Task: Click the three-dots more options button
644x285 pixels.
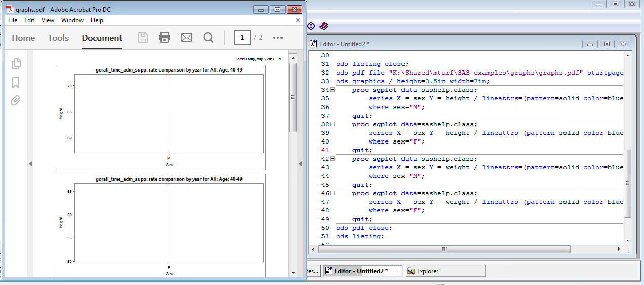Action: click(278, 38)
